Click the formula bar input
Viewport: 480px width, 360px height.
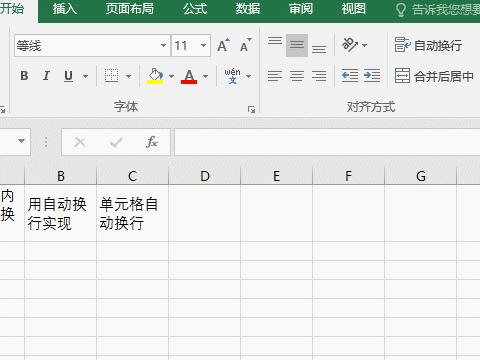(x=327, y=142)
